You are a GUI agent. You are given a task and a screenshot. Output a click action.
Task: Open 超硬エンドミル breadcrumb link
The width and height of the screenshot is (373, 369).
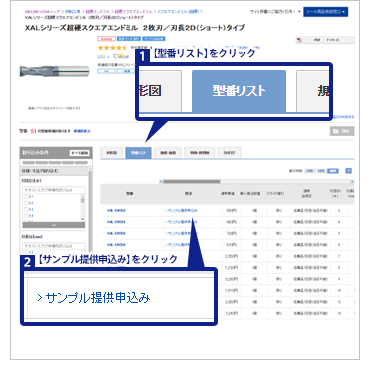(x=97, y=11)
